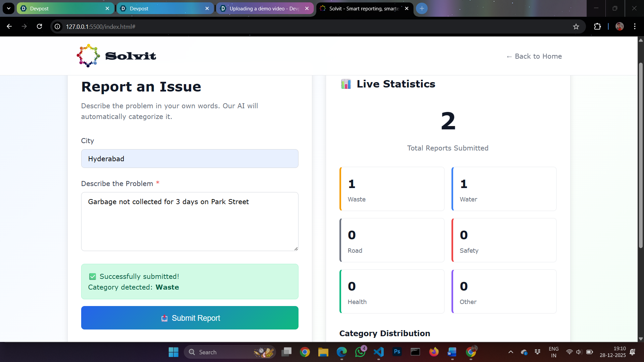
Task: Open the tab search dropdown arrow
Action: coord(9,8)
